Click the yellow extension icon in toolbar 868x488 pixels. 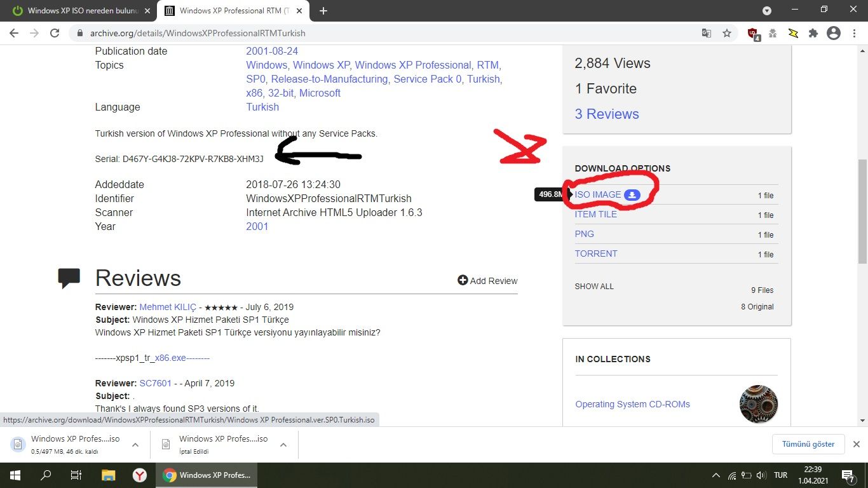[x=793, y=34]
